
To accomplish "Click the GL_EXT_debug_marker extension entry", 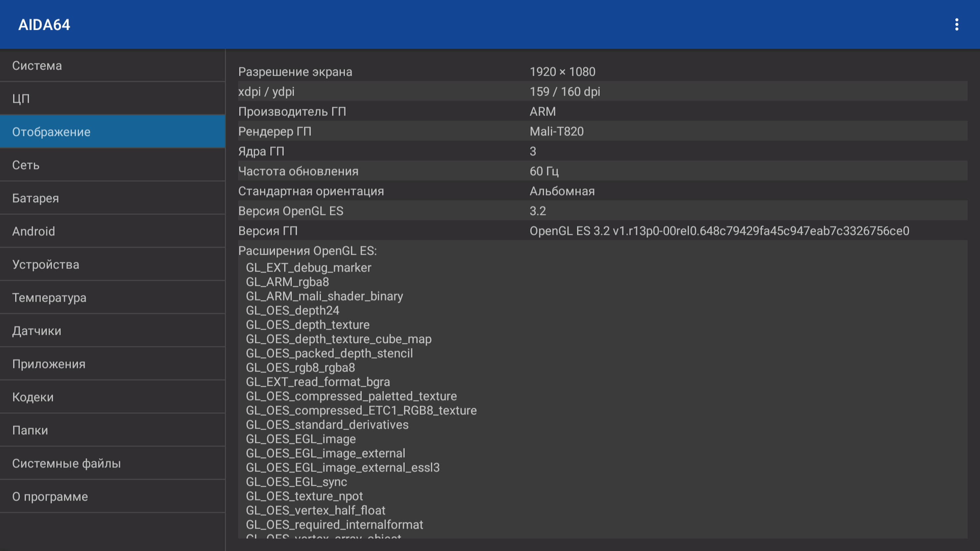I will [308, 267].
